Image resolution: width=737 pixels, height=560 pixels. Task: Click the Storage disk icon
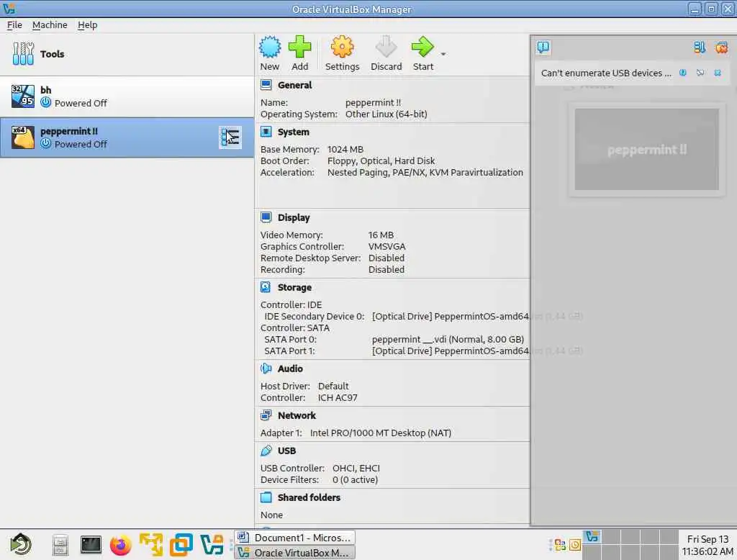[x=266, y=286]
